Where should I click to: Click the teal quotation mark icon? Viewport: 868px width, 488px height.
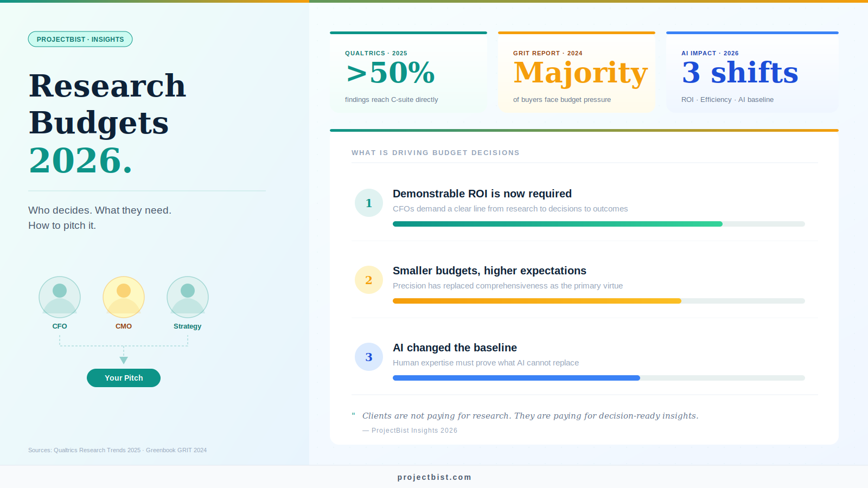[x=353, y=415]
